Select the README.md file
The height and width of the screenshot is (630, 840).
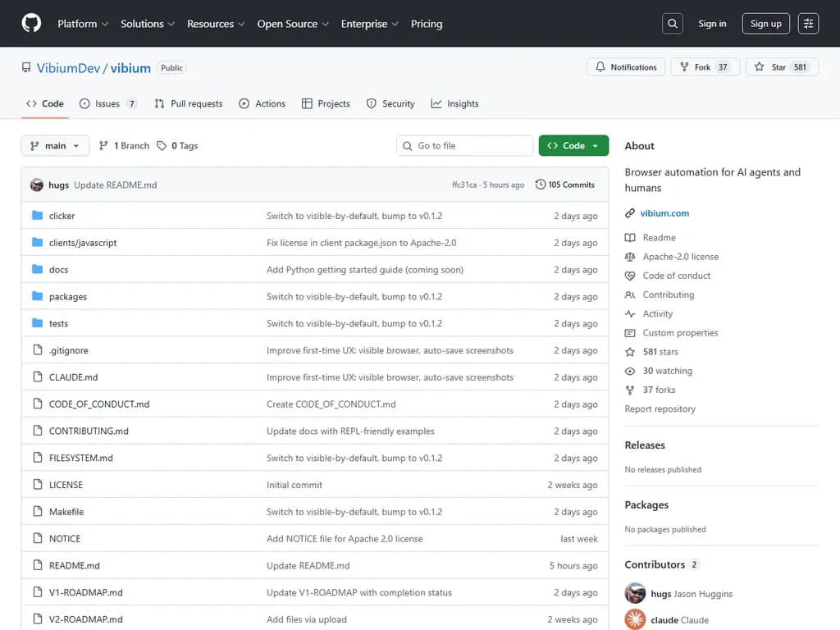click(76, 565)
